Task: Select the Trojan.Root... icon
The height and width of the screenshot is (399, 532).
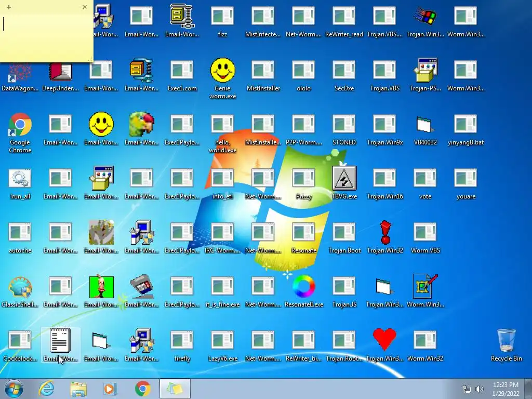Action: coord(344,340)
